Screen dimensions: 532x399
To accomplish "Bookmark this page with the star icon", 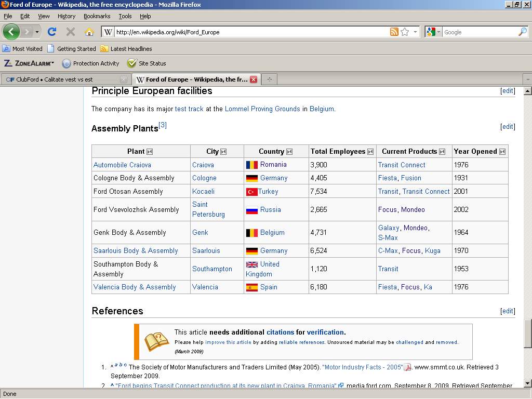I will click(x=405, y=32).
